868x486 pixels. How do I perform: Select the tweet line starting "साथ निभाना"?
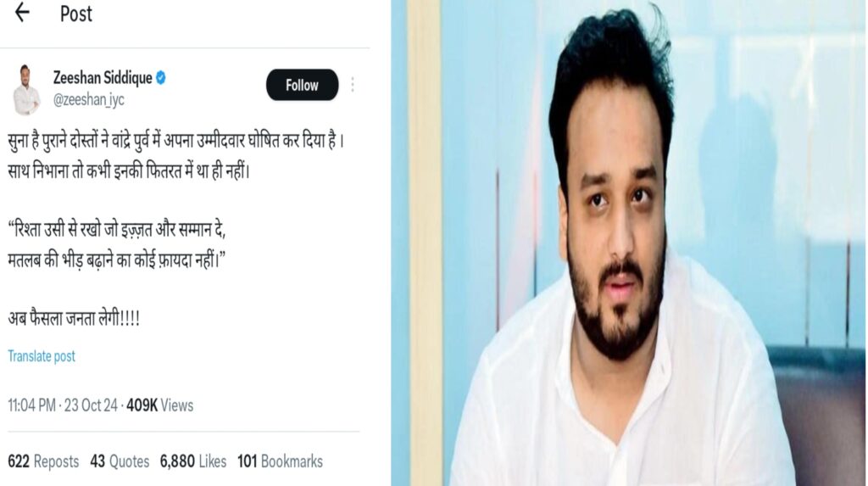[x=129, y=171]
